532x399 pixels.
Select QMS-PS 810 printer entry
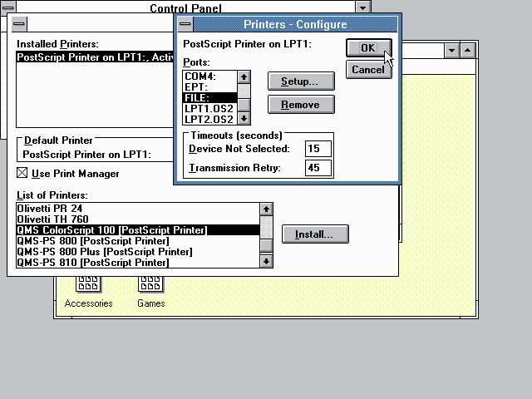pyautogui.click(x=138, y=263)
